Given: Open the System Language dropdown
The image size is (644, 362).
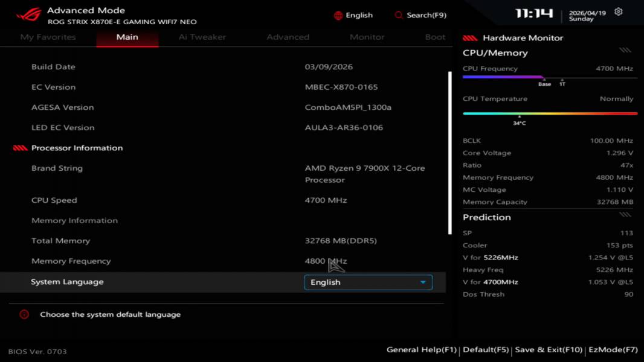Looking at the screenshot, I should pyautogui.click(x=368, y=282).
